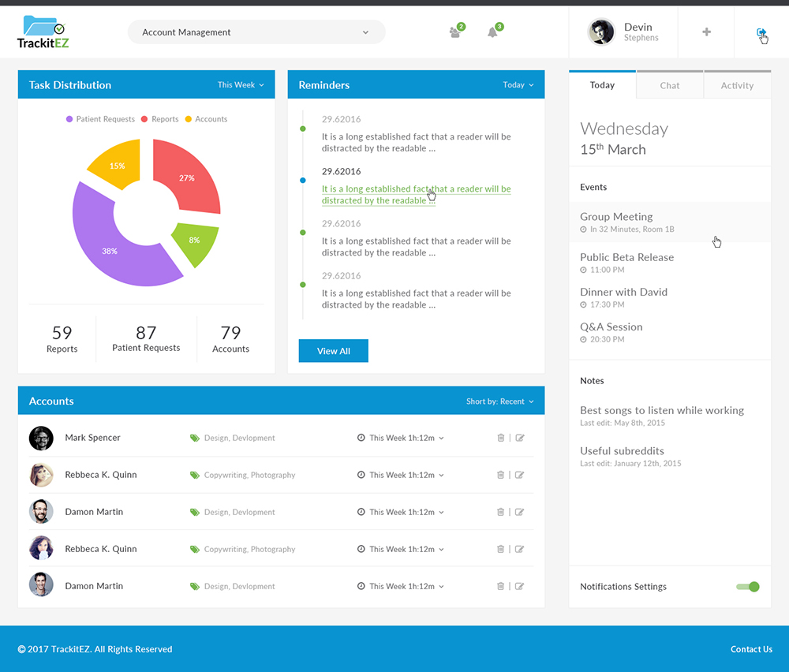Viewport: 789px width, 672px height.
Task: Edit Damon Martin using the edit icon
Action: click(521, 512)
